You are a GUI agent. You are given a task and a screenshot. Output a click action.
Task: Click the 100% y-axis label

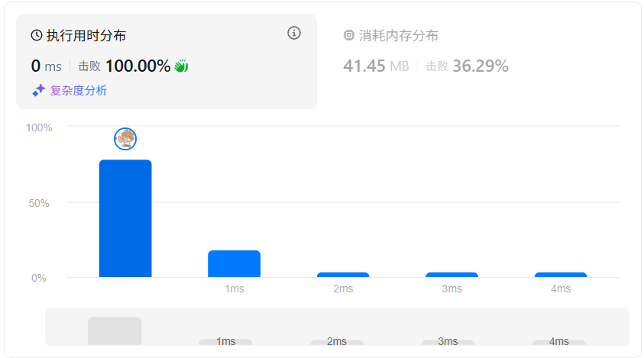(39, 127)
